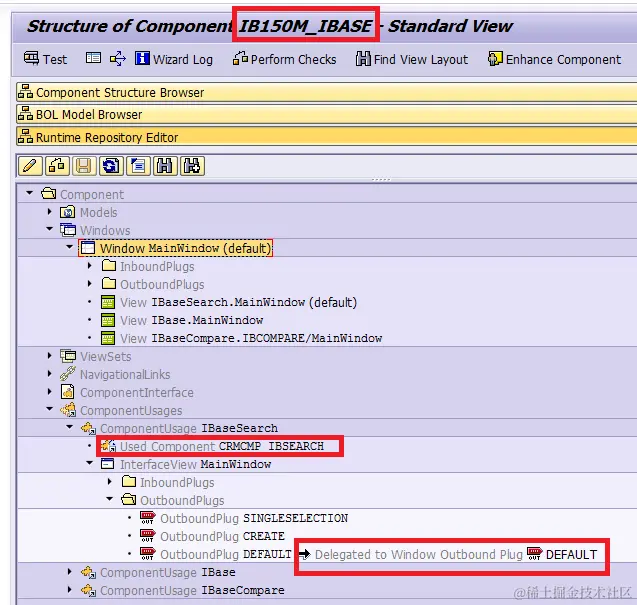637x605 pixels.
Task: Collapse ComponentUsage IBaseSearch node
Action: click(x=69, y=427)
